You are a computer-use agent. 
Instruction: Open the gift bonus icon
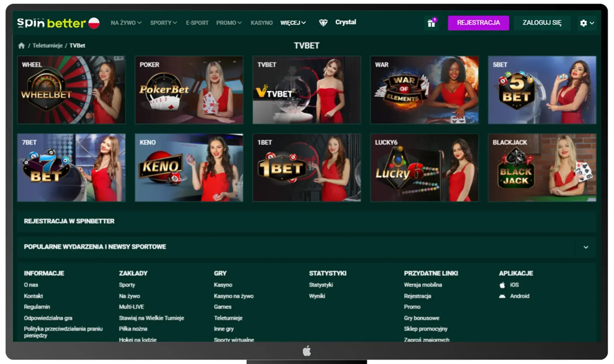tap(431, 23)
